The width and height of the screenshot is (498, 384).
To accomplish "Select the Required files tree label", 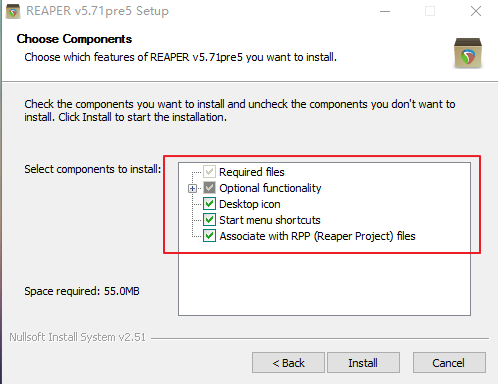I will 252,172.
